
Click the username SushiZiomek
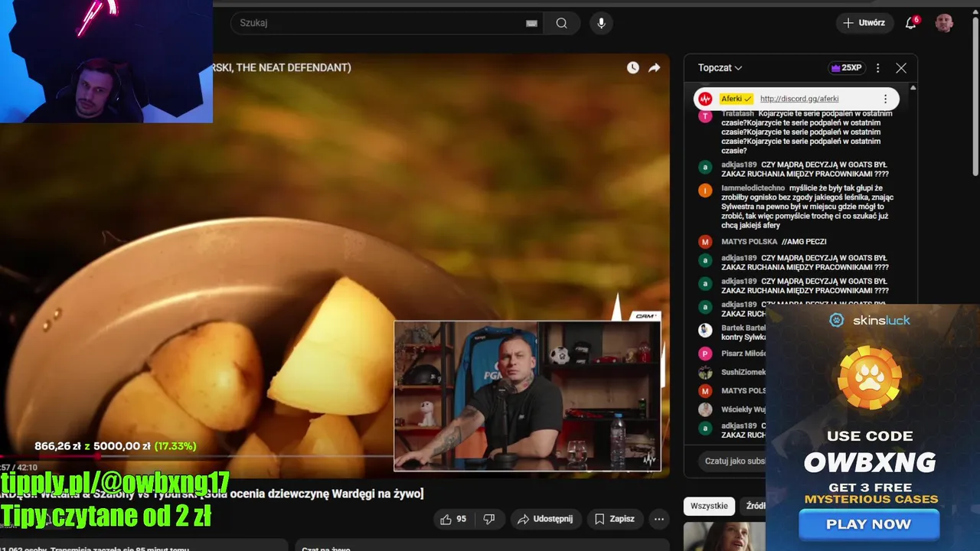tap(743, 372)
